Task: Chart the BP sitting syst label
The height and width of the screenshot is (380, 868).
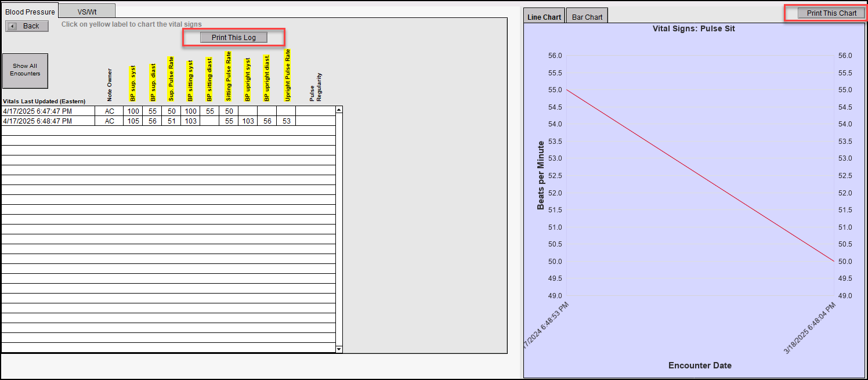Action: point(190,81)
